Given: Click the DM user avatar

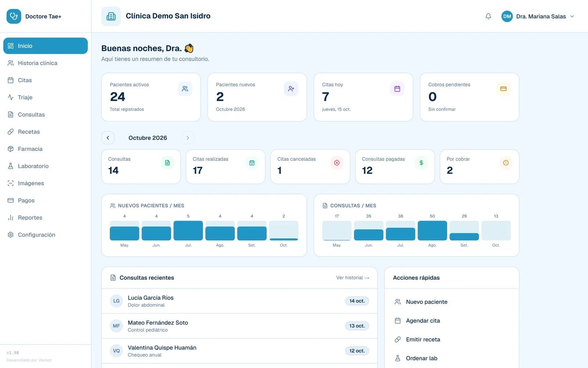Looking at the screenshot, I should click(x=507, y=16).
